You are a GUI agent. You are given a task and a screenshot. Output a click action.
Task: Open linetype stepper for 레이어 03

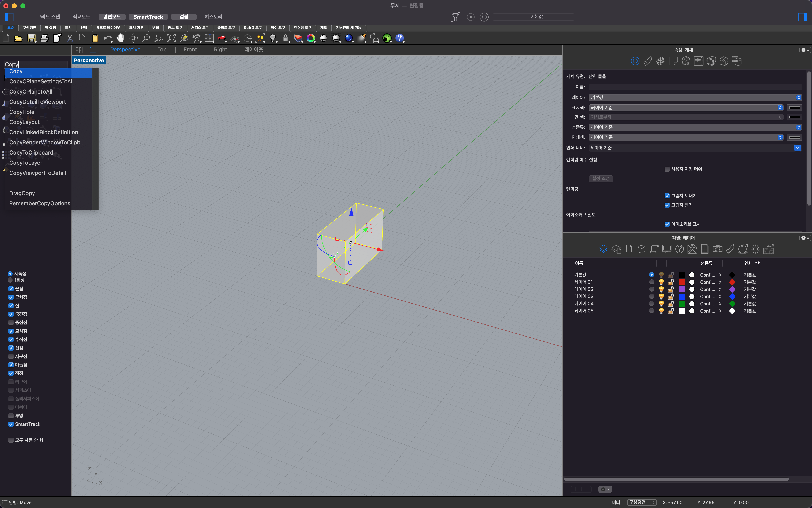pos(720,297)
